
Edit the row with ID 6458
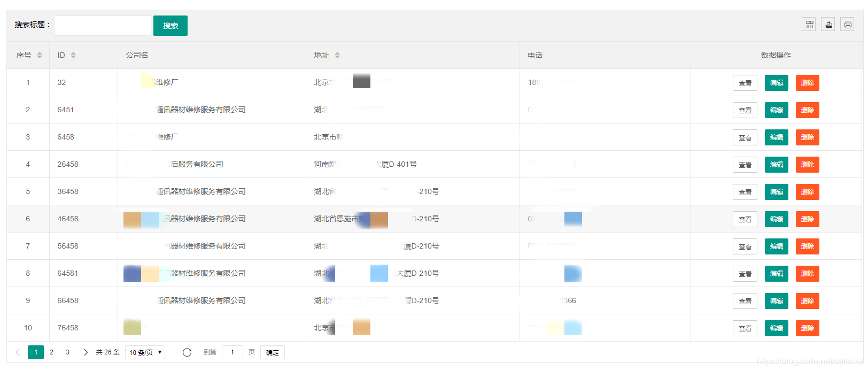[x=777, y=137]
